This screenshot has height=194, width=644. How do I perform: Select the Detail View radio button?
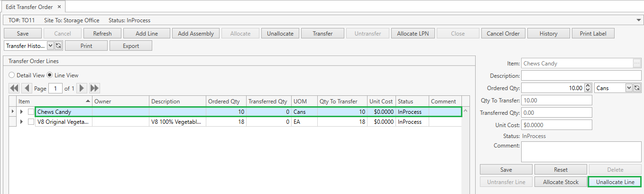pyautogui.click(x=12, y=75)
